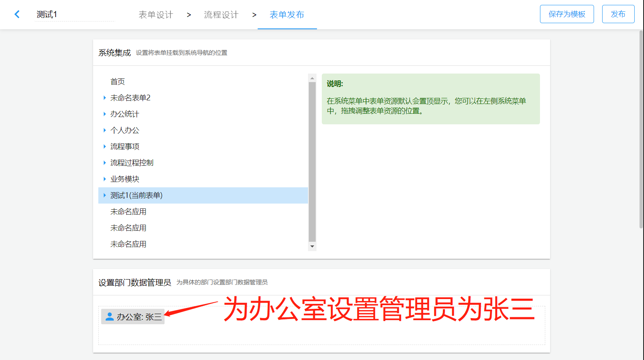Select 流程过程控制 tree item label
This screenshot has width=644, height=360.
[x=132, y=163]
